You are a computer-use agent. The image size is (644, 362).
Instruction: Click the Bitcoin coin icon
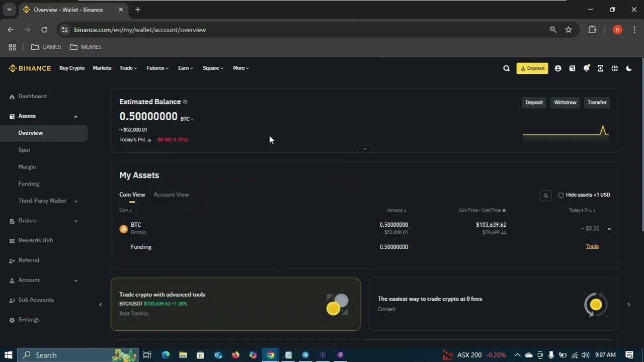coord(124,229)
